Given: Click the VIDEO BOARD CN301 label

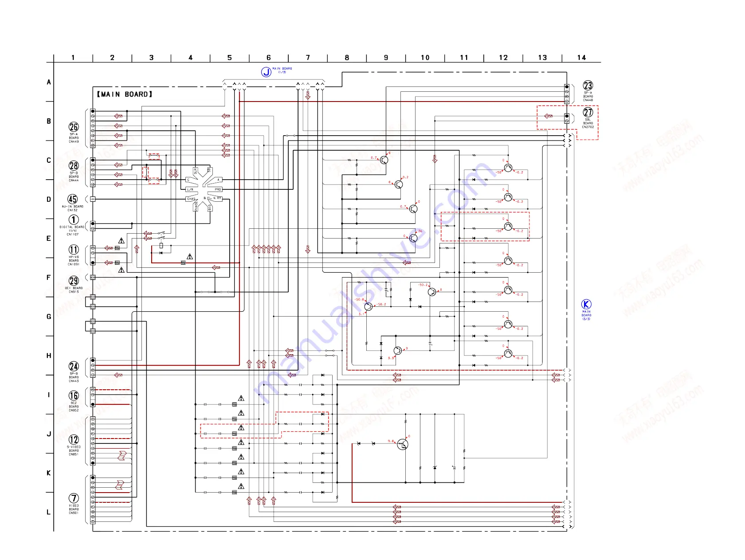Looking at the screenshot, I should [x=74, y=509].
